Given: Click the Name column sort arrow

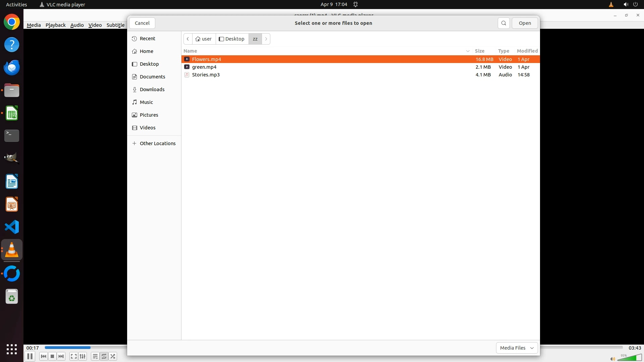Looking at the screenshot, I should tap(468, 51).
